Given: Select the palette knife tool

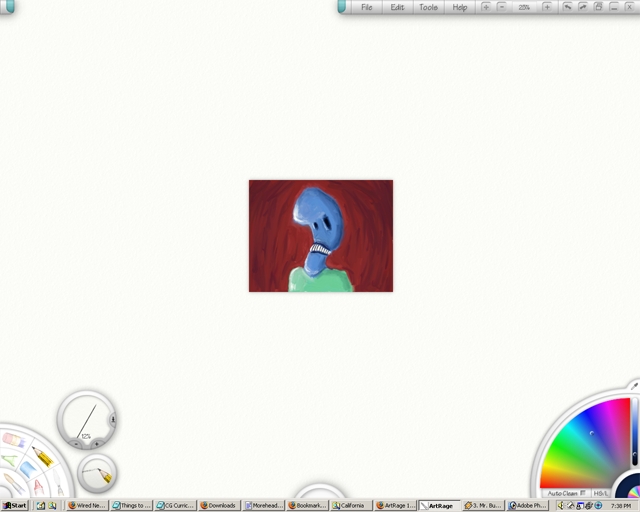Looking at the screenshot, I should point(59,483).
